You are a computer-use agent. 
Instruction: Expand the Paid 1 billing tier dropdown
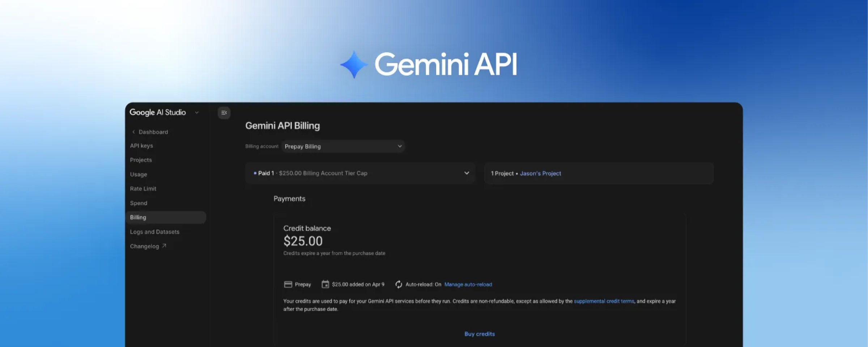click(466, 173)
